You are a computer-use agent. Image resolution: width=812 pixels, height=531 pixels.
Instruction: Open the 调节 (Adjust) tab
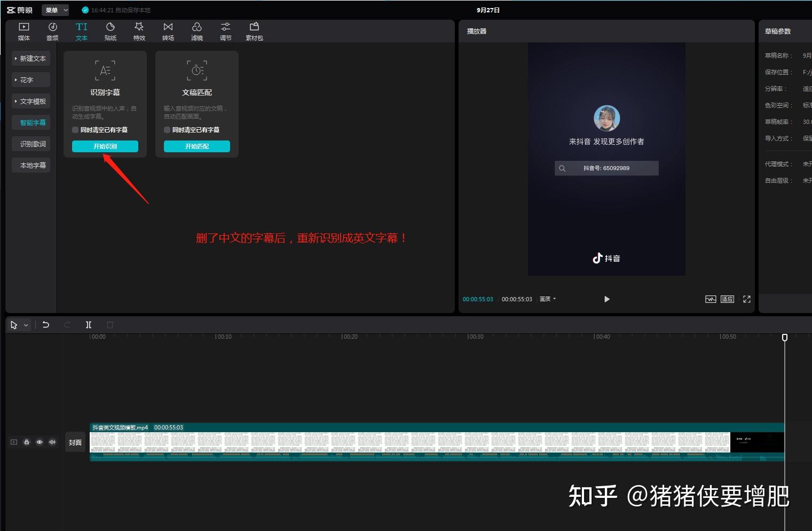click(226, 32)
